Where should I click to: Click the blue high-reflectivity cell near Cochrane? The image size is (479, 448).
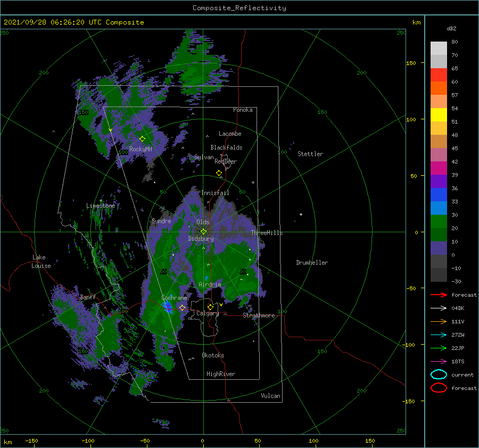pos(168,306)
